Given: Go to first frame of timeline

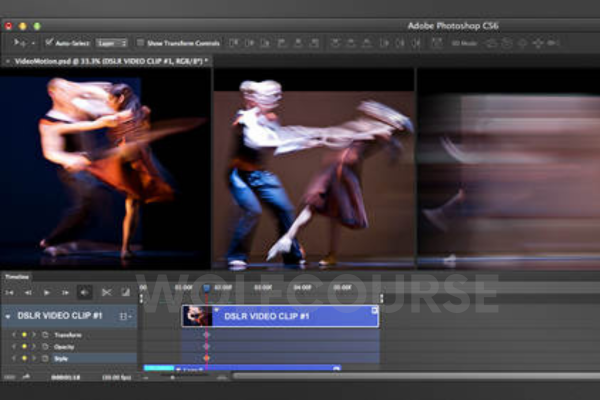Looking at the screenshot, I should [x=10, y=292].
